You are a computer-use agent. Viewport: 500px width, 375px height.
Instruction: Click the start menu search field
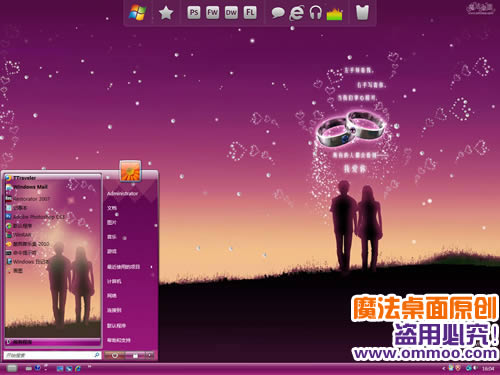point(52,355)
